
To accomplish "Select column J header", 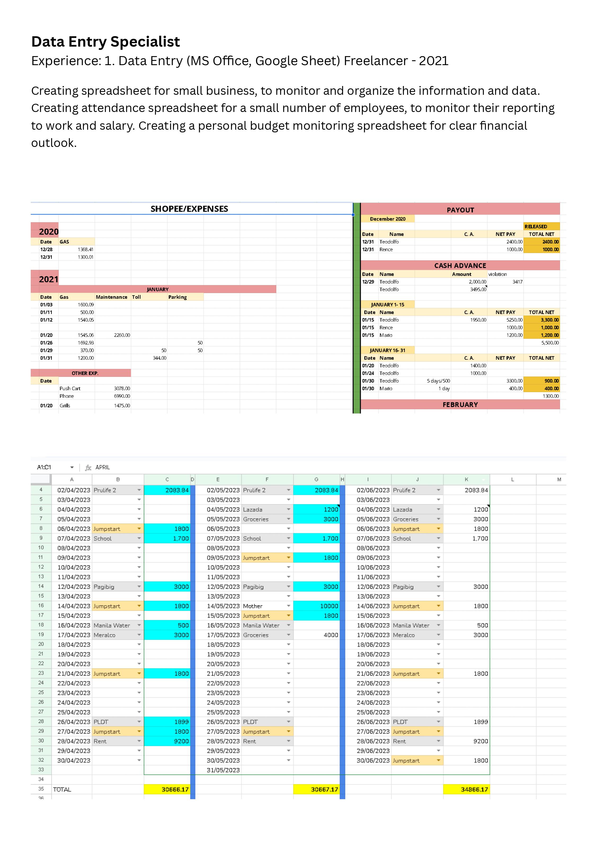I will point(417,480).
